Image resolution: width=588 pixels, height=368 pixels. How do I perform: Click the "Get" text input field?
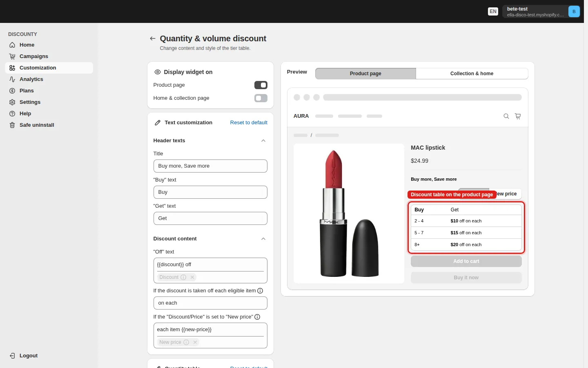(x=210, y=218)
